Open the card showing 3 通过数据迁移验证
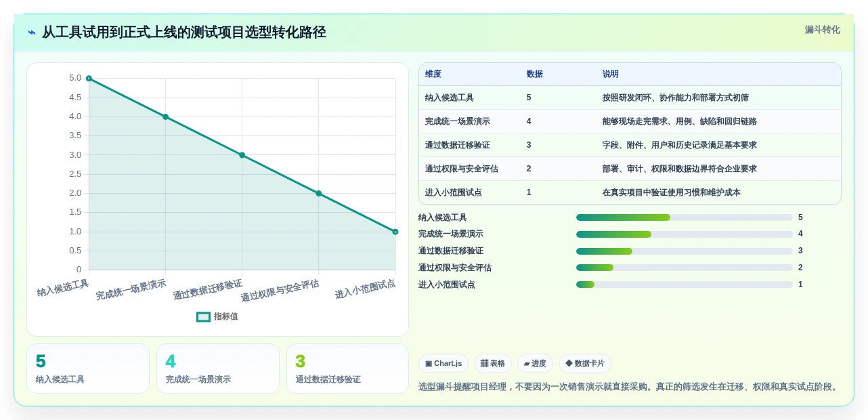Screen dimensions: 868x420 347,369
